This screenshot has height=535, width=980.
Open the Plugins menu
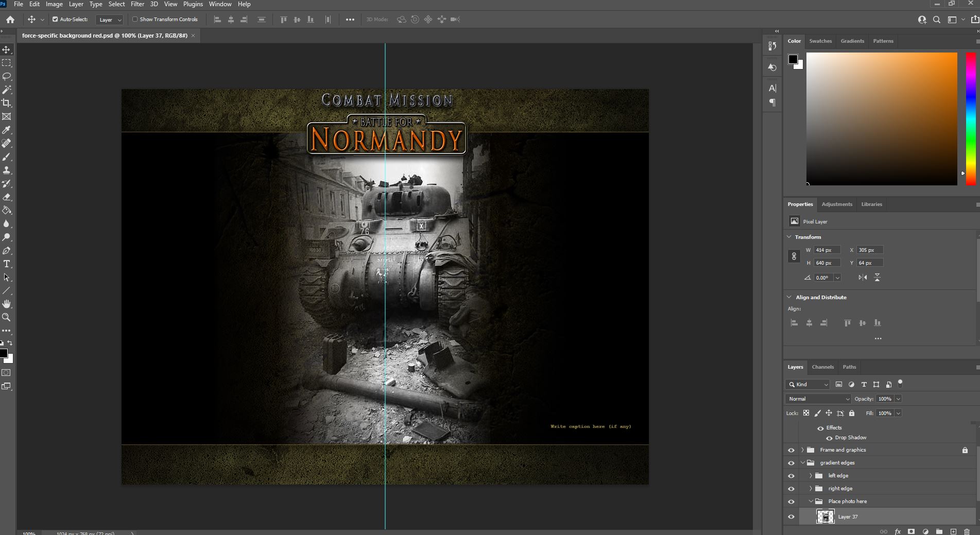193,4
